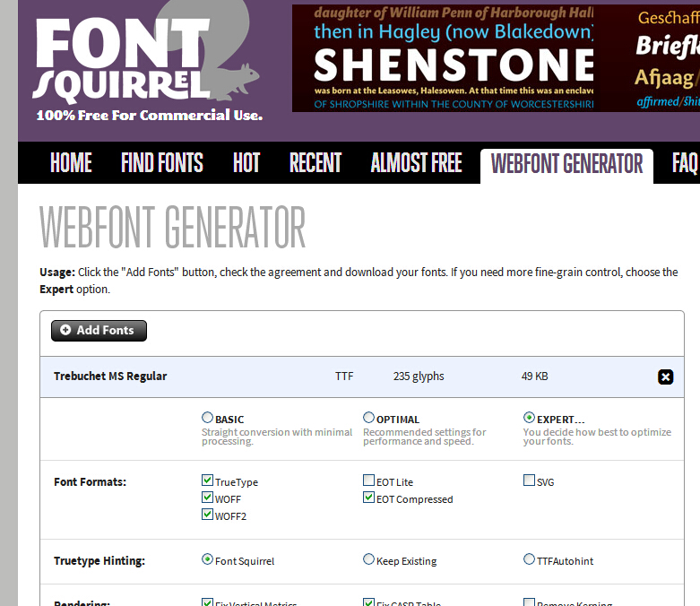Enable the EOT Lite format
This screenshot has width=700, height=606.
coord(368,480)
